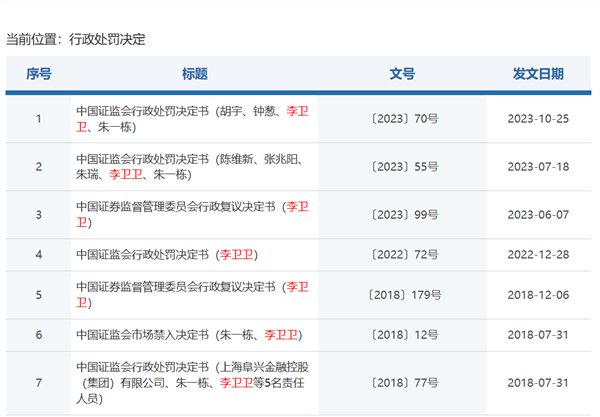Viewport: 600px width, 417px height.
Task: Click date 2018-07-31 in row 6
Action: click(x=538, y=335)
